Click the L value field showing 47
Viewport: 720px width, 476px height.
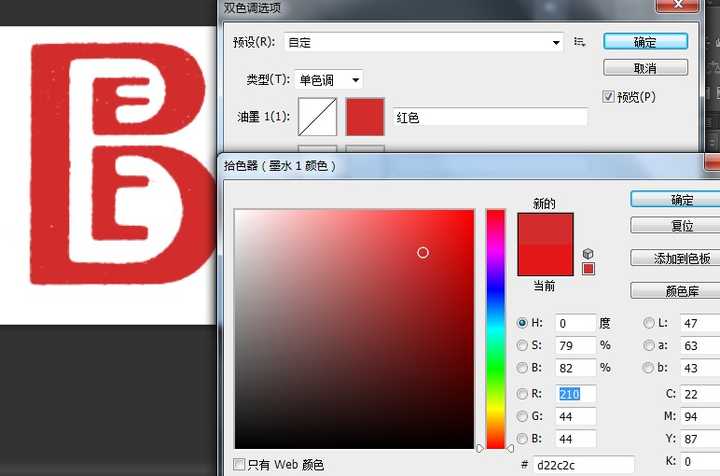point(700,323)
